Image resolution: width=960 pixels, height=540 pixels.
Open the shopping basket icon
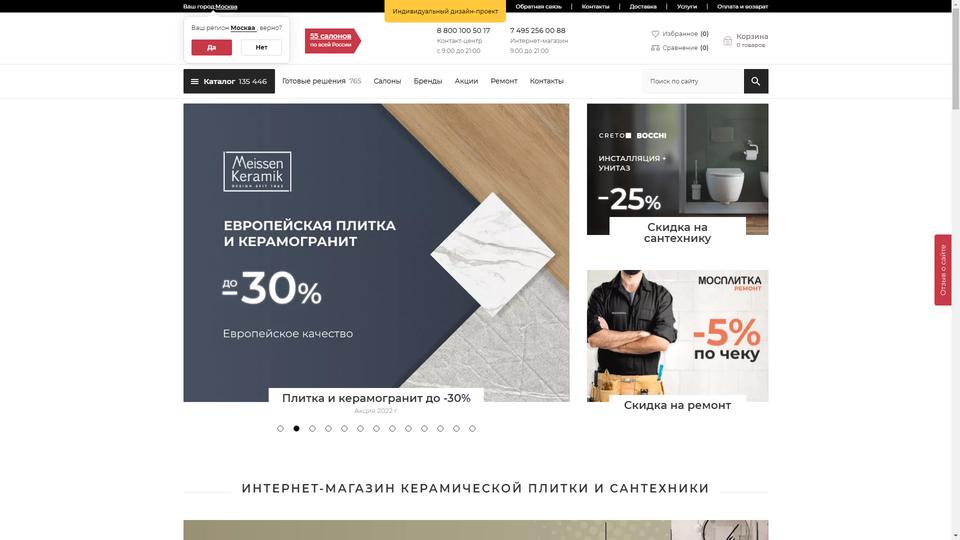click(727, 40)
